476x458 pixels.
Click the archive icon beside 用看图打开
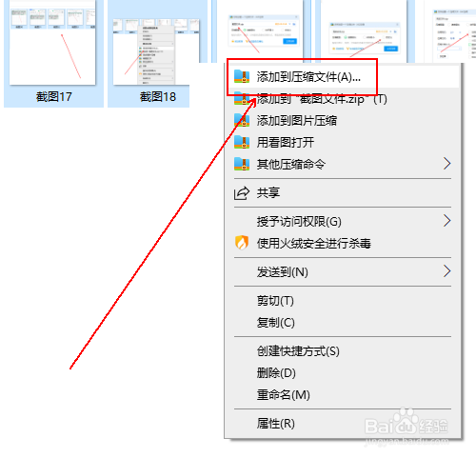click(x=242, y=142)
